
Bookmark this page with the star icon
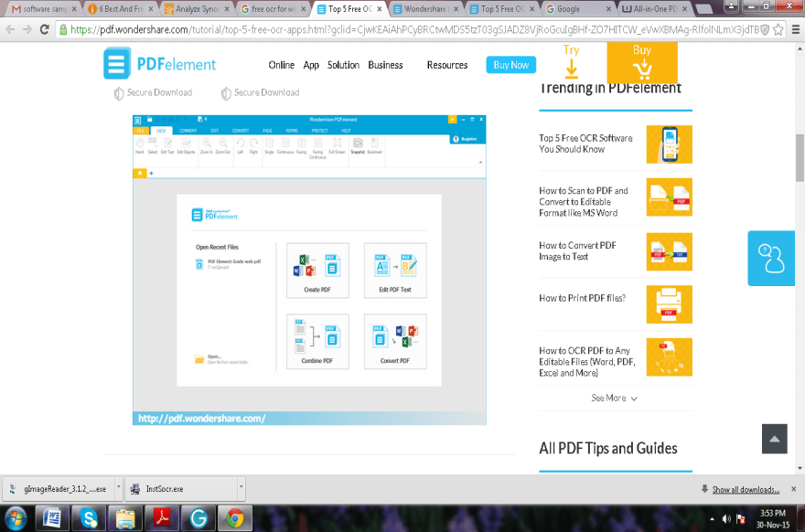click(778, 30)
